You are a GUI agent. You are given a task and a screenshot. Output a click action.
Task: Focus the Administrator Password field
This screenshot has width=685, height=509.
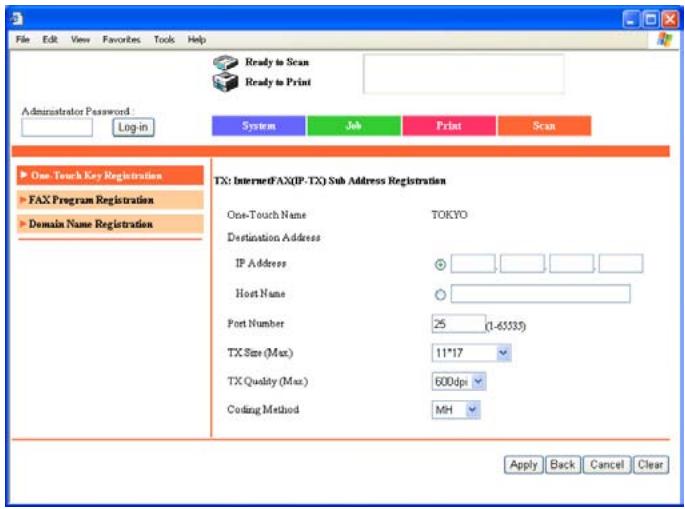pyautogui.click(x=57, y=128)
